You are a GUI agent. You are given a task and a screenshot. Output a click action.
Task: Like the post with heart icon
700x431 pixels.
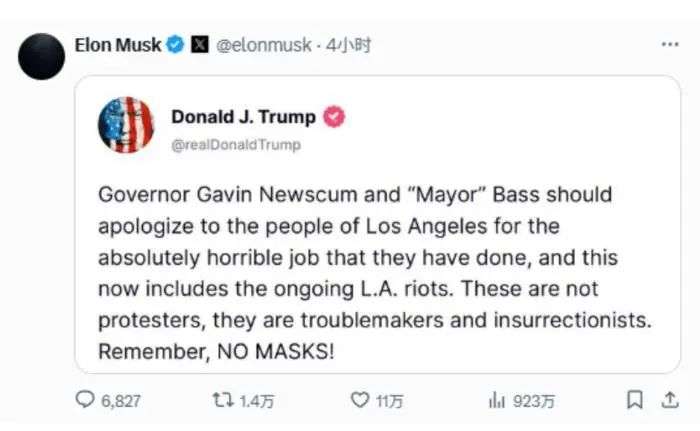(x=360, y=400)
